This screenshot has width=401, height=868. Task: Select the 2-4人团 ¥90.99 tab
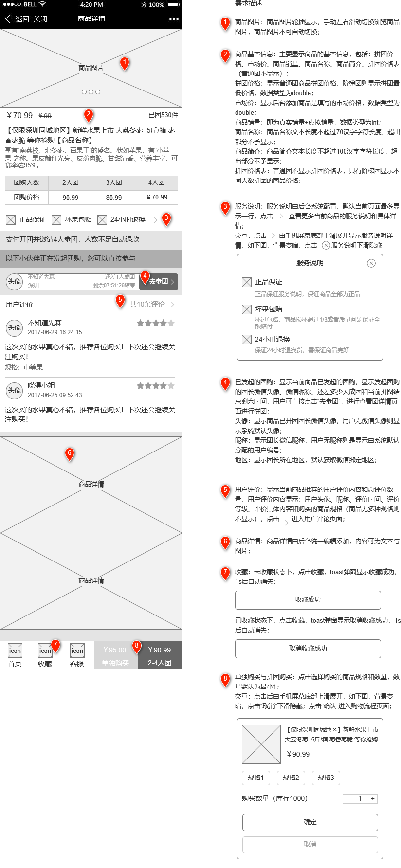pyautogui.click(x=160, y=655)
